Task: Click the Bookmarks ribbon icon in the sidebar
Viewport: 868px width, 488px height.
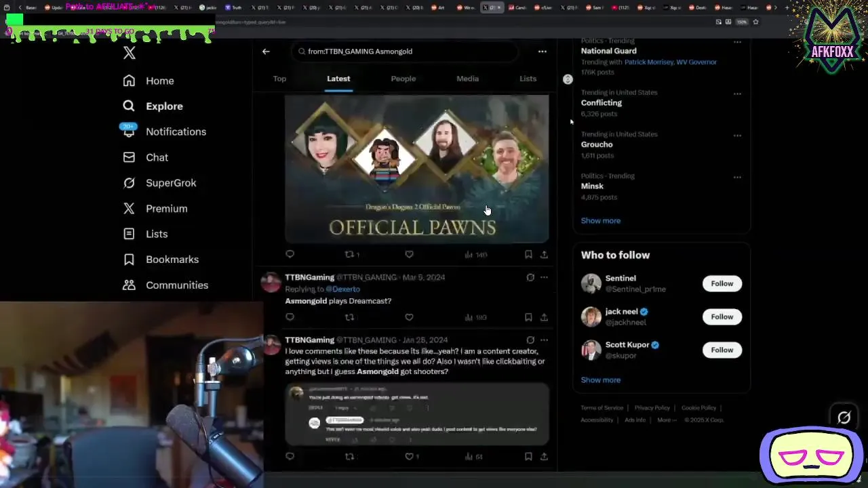Action: [x=129, y=260]
